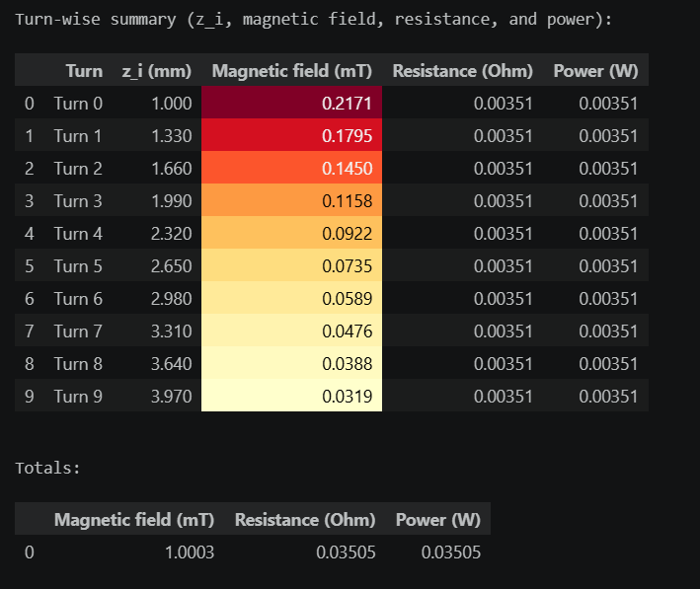This screenshot has width=700, height=589.
Task: Click the Resistance (Ohm) header in turn table
Action: tap(462, 70)
